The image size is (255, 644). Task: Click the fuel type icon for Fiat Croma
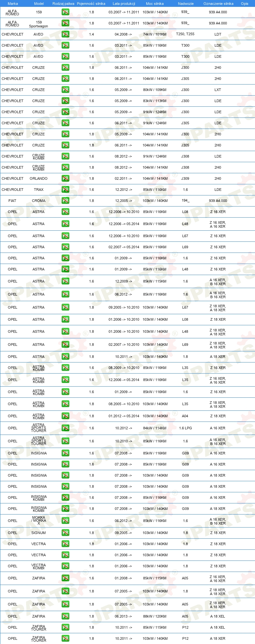[x=65, y=201]
